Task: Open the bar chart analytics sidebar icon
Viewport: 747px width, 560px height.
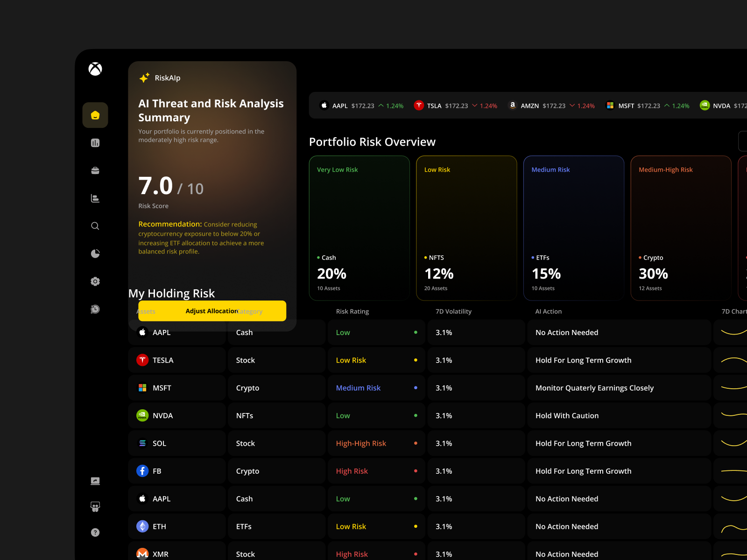Action: [x=95, y=143]
